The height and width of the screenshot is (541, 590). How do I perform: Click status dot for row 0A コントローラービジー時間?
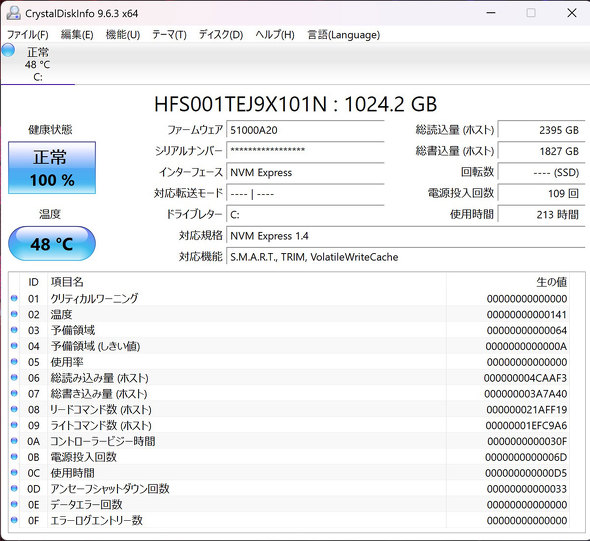(x=14, y=441)
